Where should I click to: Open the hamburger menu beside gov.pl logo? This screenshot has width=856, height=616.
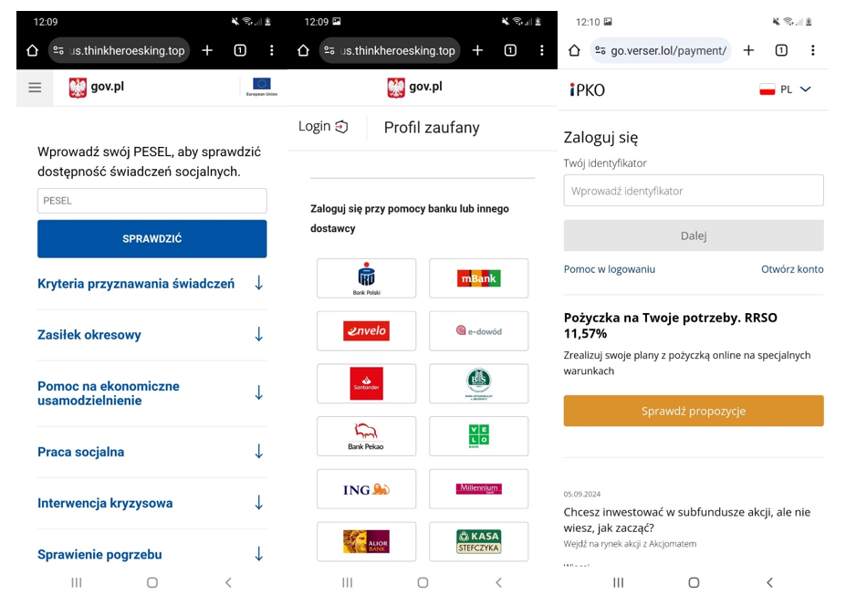[35, 88]
